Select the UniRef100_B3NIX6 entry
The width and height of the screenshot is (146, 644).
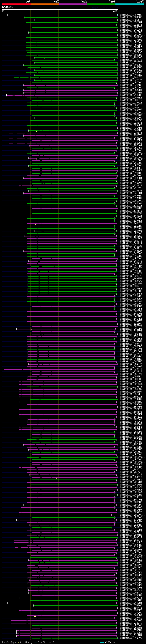coord(131,321)
